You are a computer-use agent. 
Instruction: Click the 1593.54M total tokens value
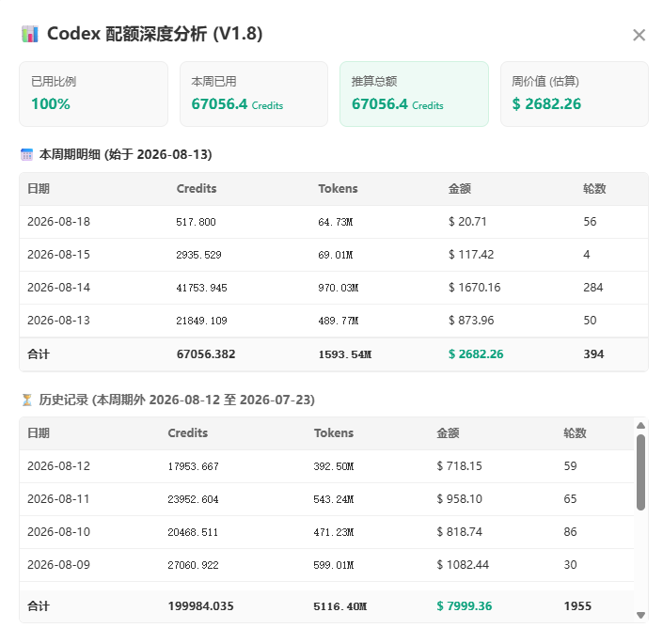point(345,355)
